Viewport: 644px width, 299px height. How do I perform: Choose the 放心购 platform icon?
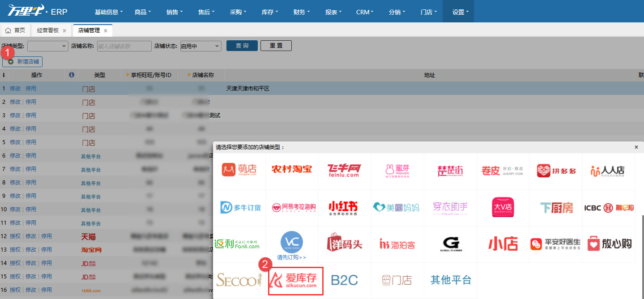pos(609,244)
